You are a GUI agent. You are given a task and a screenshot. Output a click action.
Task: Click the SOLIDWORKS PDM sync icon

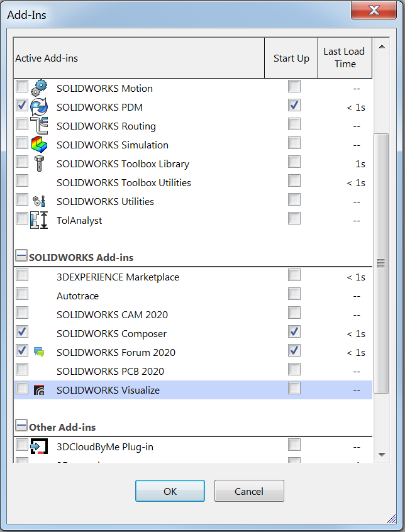pyautogui.click(x=39, y=106)
